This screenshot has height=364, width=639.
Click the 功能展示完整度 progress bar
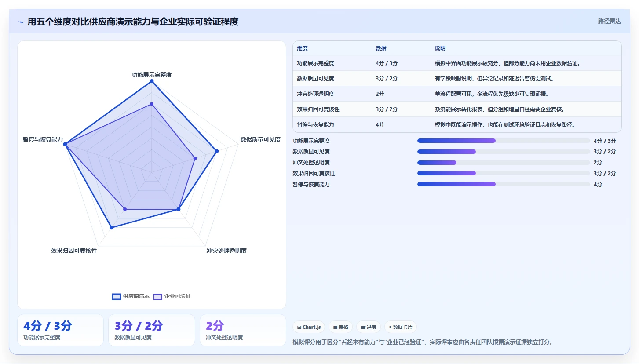coord(504,141)
